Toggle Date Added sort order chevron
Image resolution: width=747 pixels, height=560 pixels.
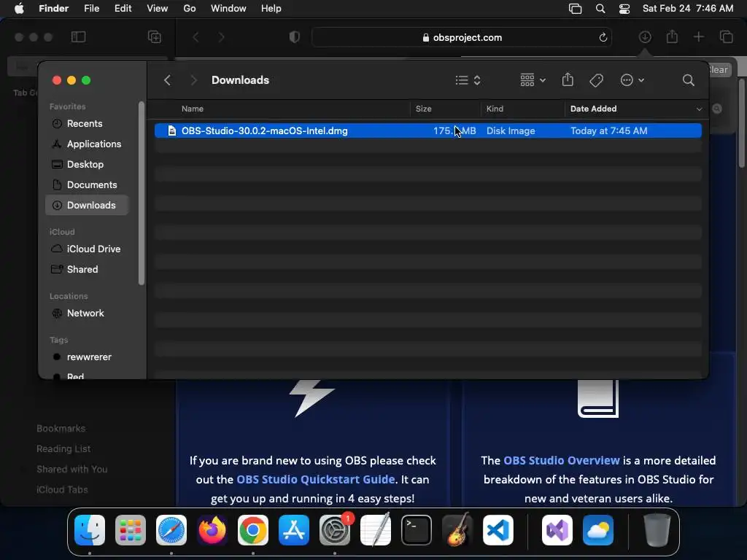(699, 109)
